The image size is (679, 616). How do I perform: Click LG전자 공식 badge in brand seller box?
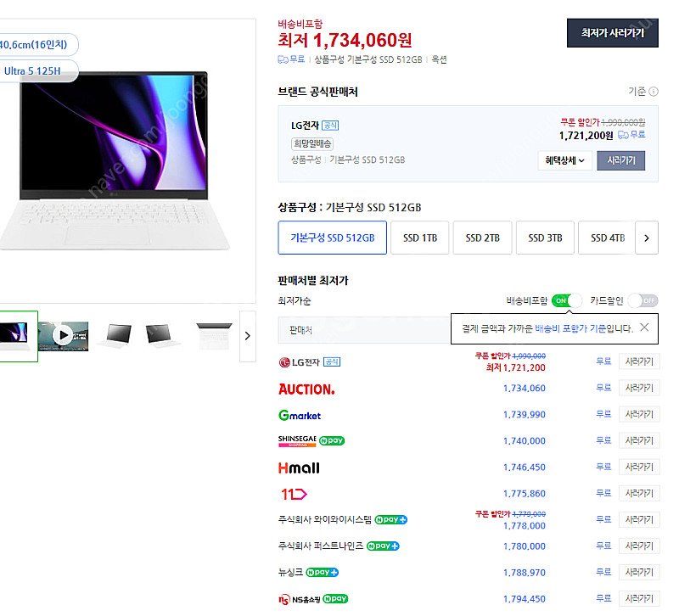330,126
